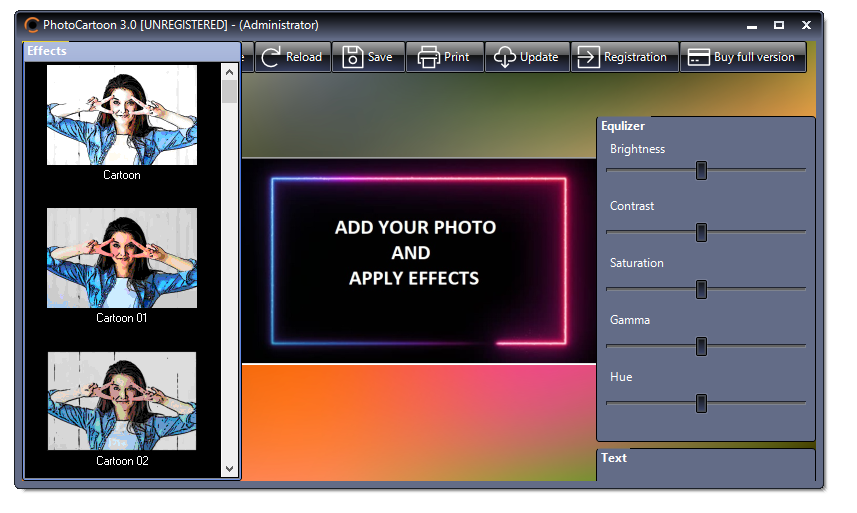Adjust the Brightness slider handle

(x=701, y=171)
